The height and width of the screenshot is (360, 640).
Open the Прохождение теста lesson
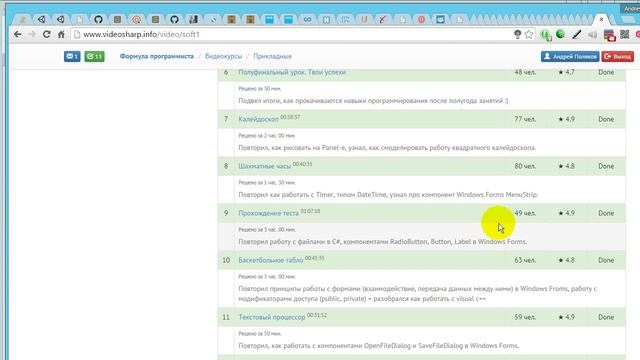click(x=269, y=213)
